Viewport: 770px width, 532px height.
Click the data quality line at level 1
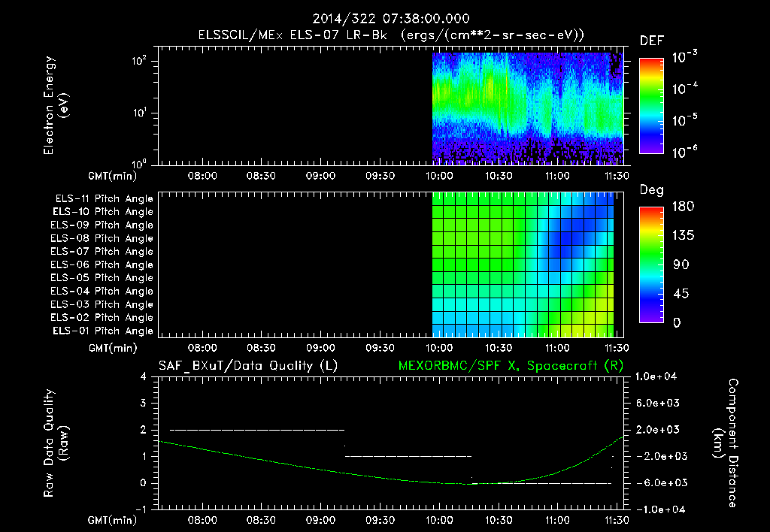click(x=408, y=456)
